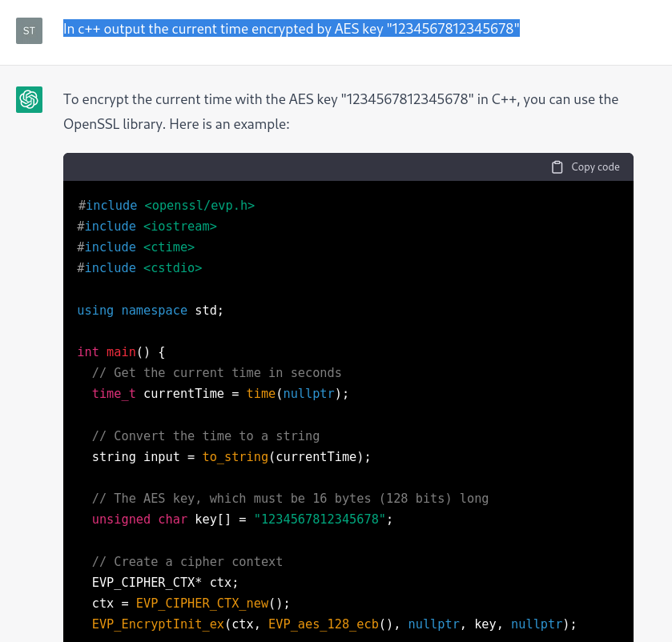
Task: Click the clipboard icon beside Copy code
Action: click(x=557, y=167)
